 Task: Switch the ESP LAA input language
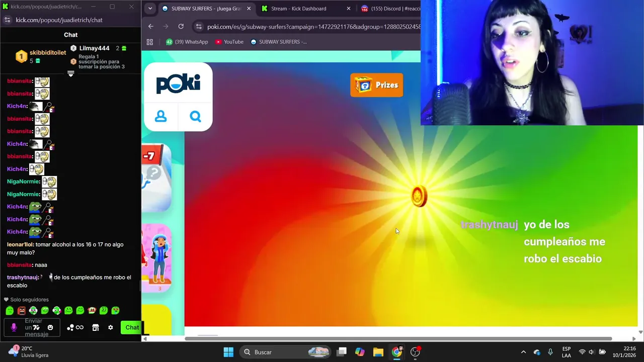(x=567, y=352)
